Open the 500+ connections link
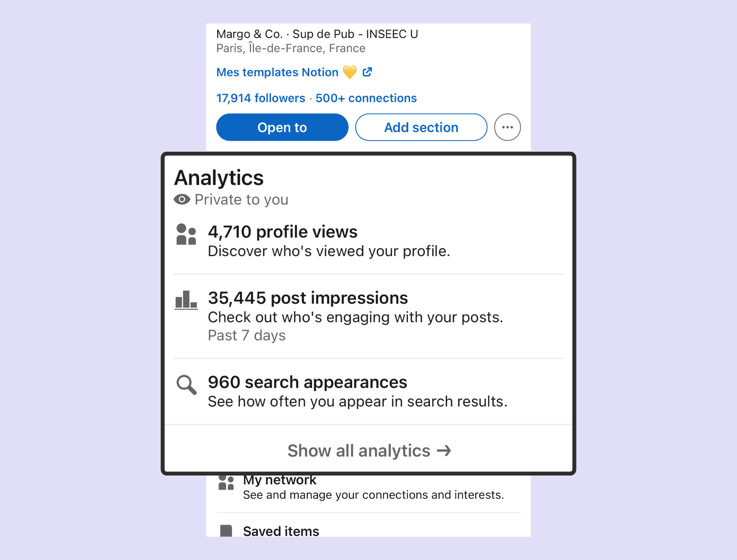The image size is (737, 560). click(x=366, y=98)
